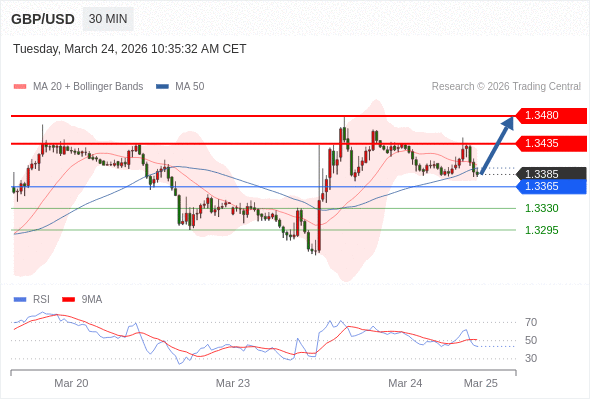Click the Mar 24 date axis label
Screen dimensions: 590x400
(x=405, y=383)
